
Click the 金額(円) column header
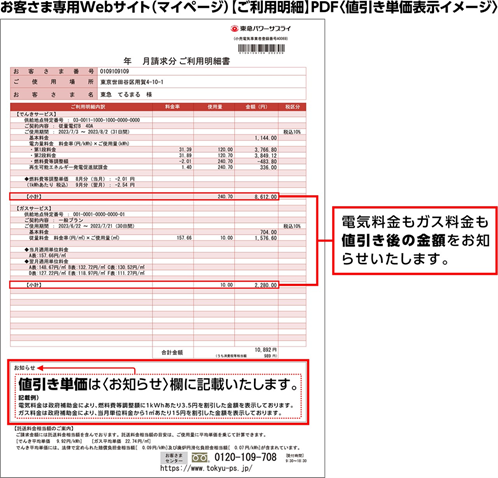(256, 107)
